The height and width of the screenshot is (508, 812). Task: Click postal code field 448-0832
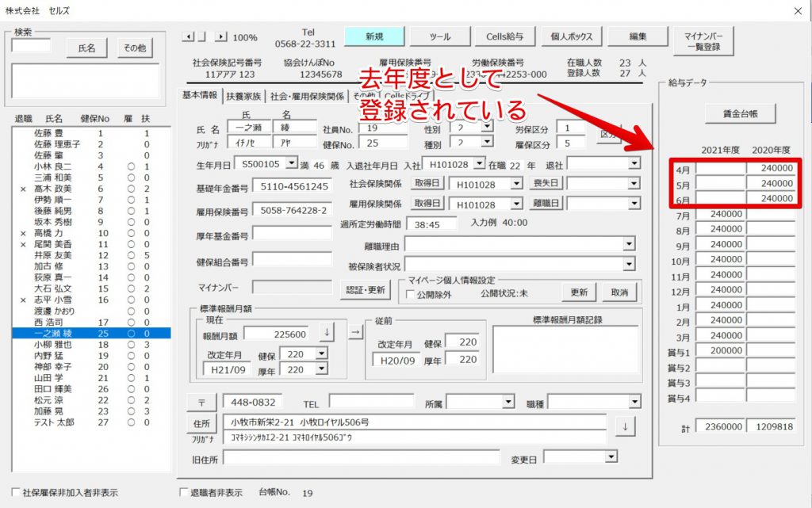click(253, 402)
